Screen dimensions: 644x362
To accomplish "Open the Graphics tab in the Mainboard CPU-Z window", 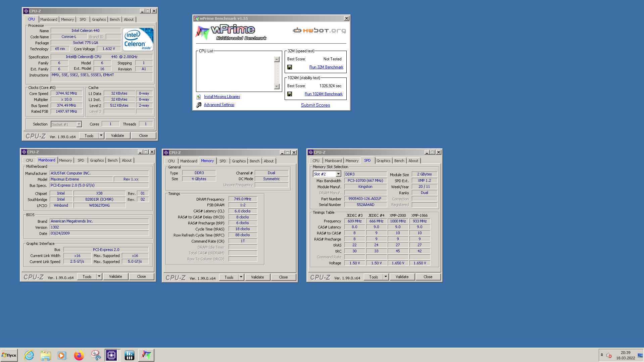I will pyautogui.click(x=97, y=160).
